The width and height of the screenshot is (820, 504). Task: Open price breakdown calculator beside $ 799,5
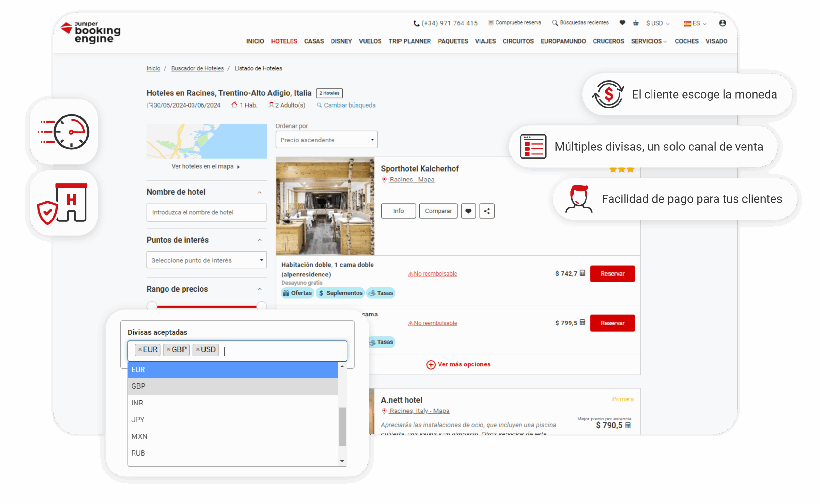(x=582, y=322)
